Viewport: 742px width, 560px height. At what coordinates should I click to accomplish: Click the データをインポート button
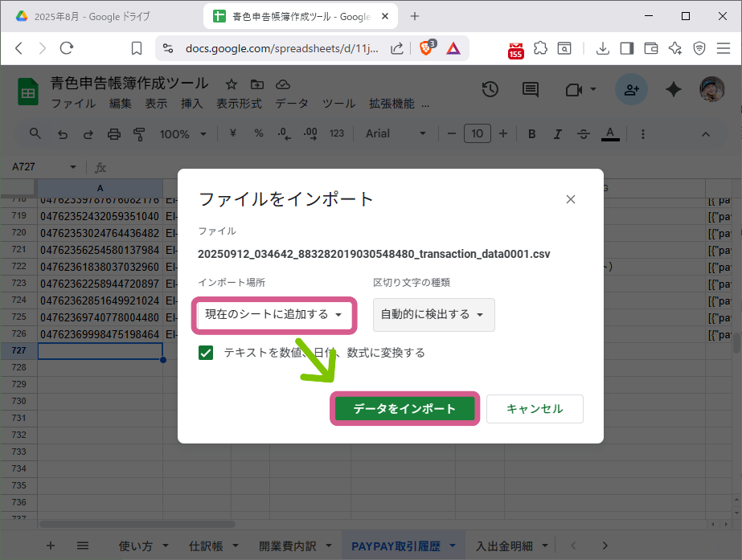(404, 409)
